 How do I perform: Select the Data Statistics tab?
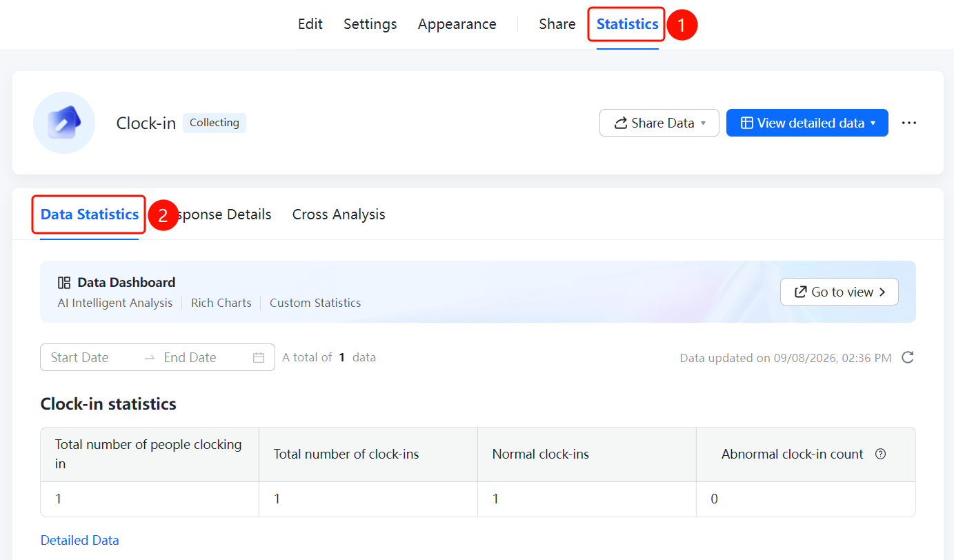pos(90,214)
